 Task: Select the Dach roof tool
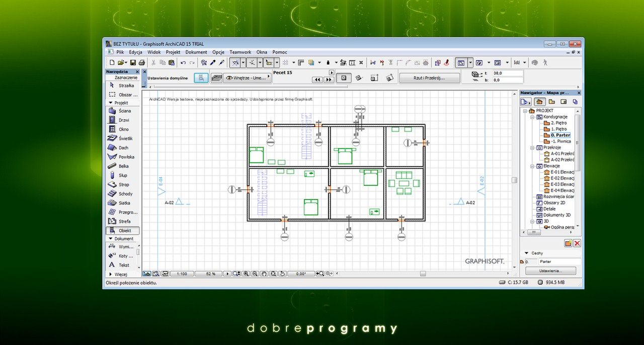123,148
